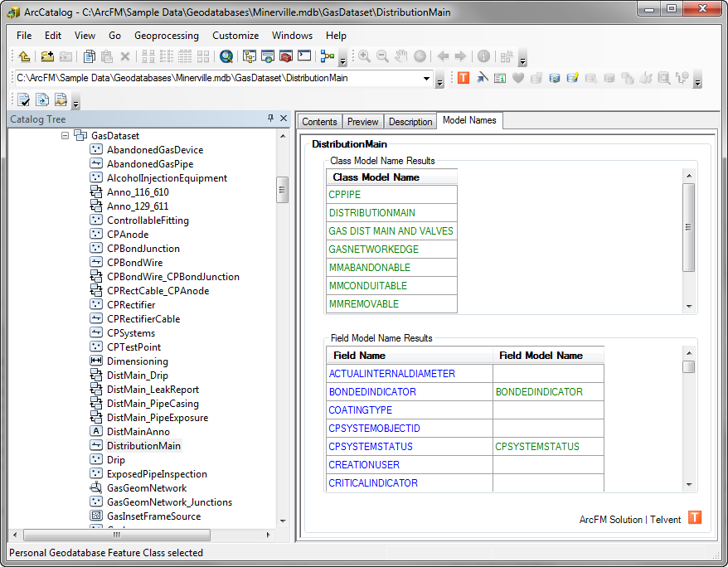Open the ArcFM properties info icon
The width and height of the screenshot is (728, 567).
500,78
